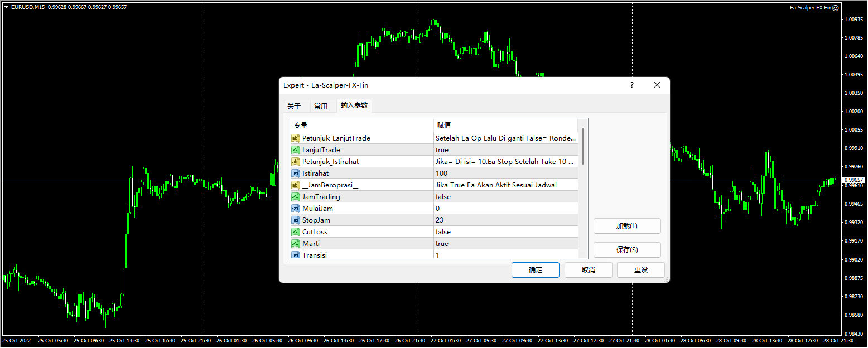Click the 123 icon beside MulaiJam

[x=296, y=208]
